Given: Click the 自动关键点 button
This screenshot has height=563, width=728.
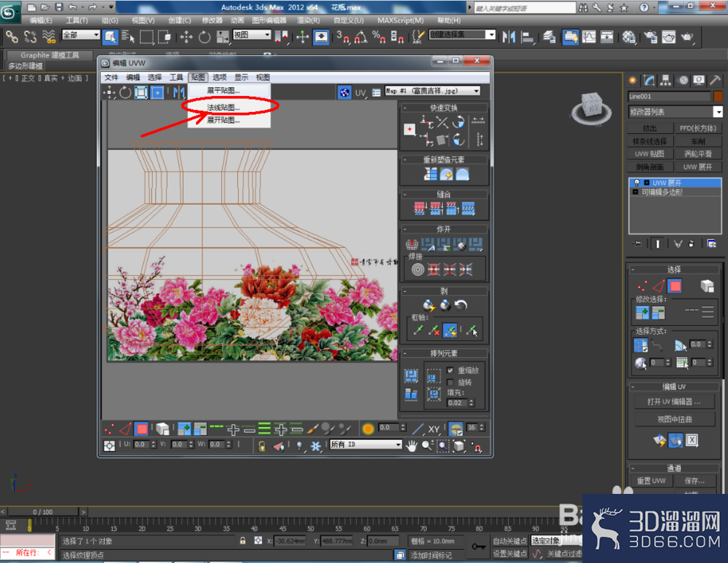Looking at the screenshot, I should [510, 540].
